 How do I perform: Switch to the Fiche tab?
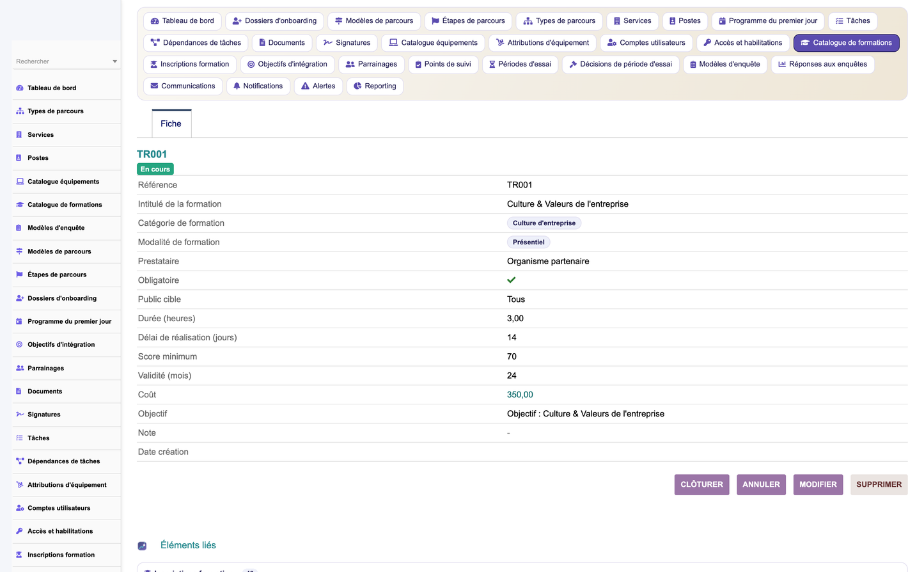171,123
